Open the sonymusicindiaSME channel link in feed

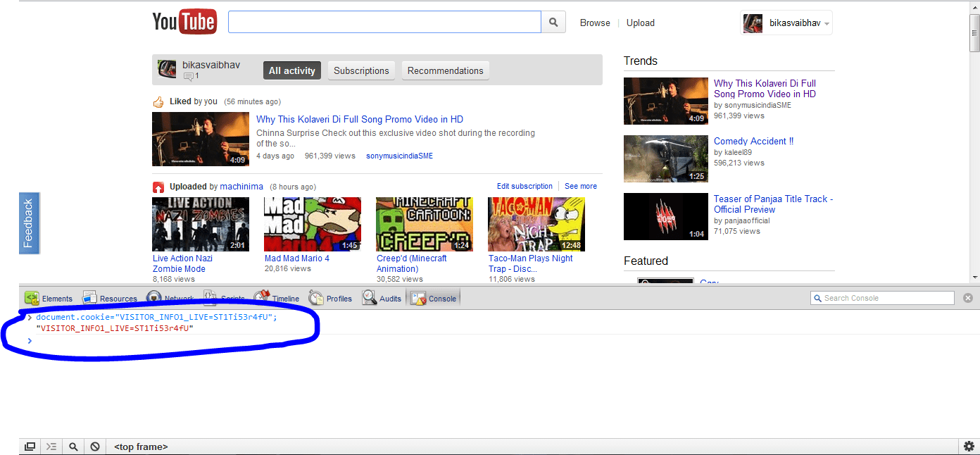(x=399, y=156)
